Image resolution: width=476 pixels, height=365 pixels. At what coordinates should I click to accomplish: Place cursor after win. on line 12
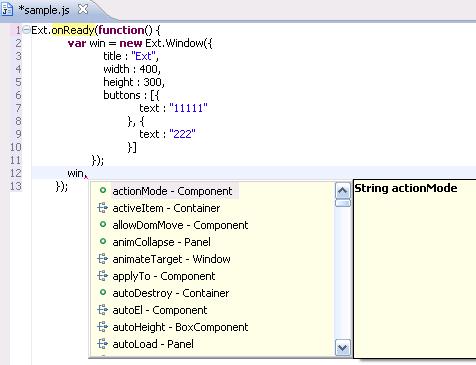tap(86, 173)
